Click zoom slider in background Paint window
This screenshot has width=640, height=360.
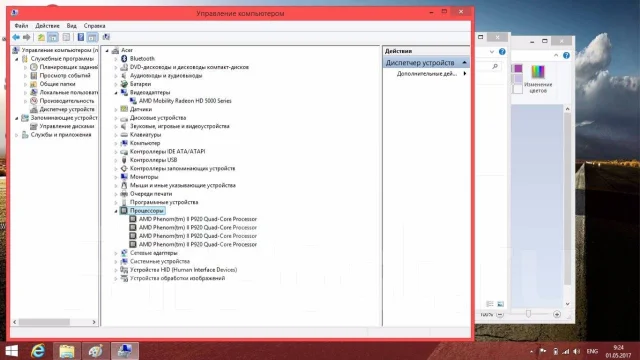[528, 314]
